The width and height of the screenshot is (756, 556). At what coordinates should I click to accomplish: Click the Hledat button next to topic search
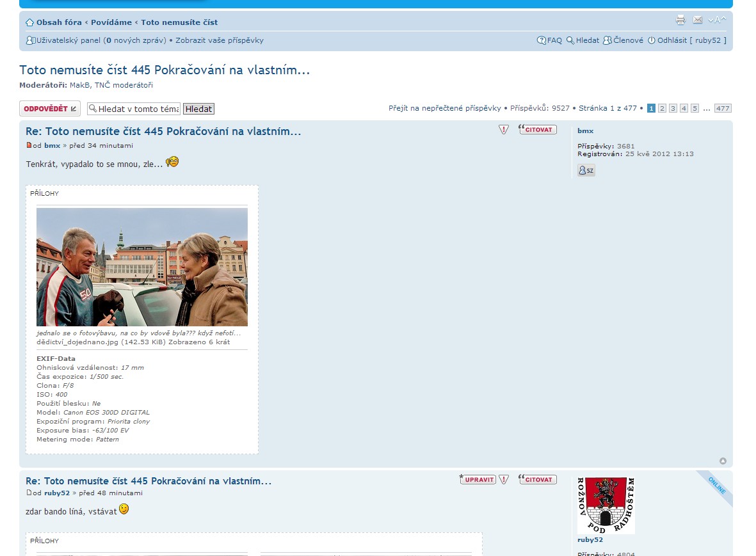tap(198, 109)
